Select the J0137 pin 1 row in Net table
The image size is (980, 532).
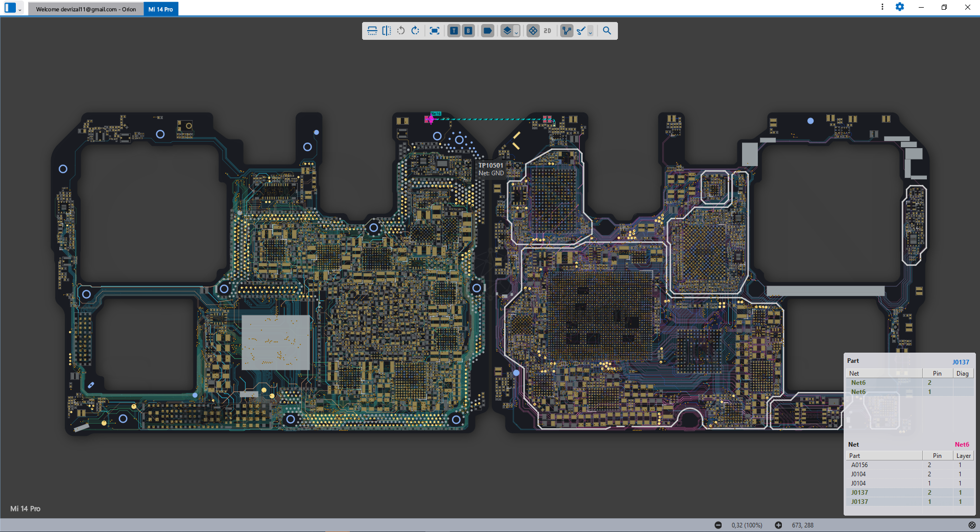pos(910,502)
